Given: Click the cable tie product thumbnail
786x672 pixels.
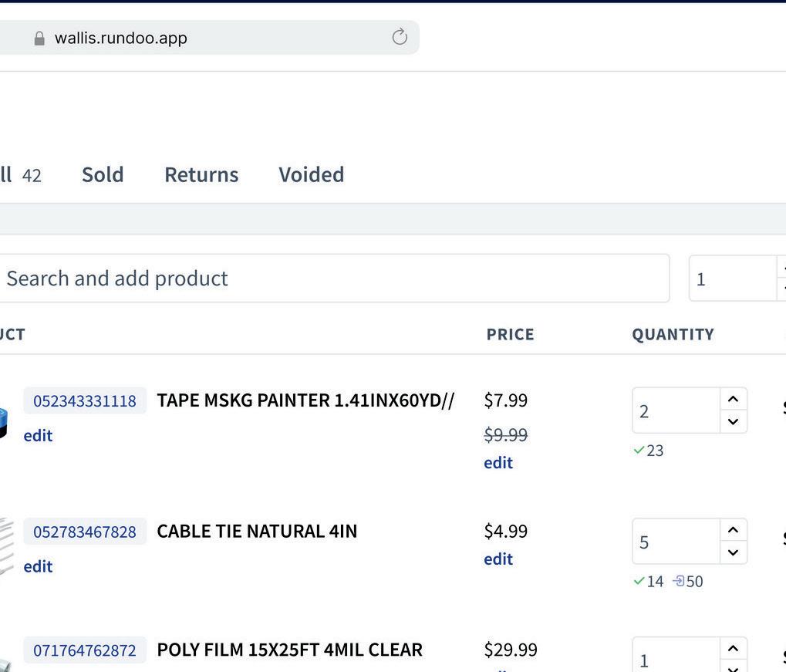Looking at the screenshot, I should pyautogui.click(x=6, y=546).
